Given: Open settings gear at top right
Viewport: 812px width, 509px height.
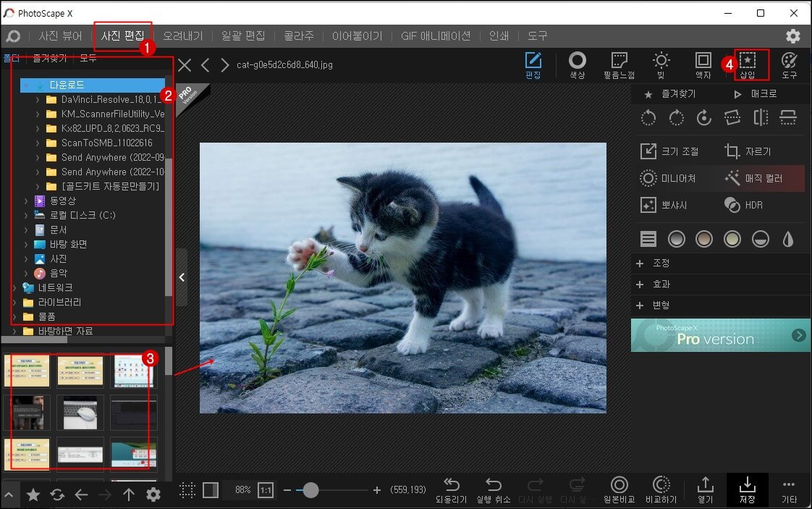Looking at the screenshot, I should pyautogui.click(x=793, y=35).
